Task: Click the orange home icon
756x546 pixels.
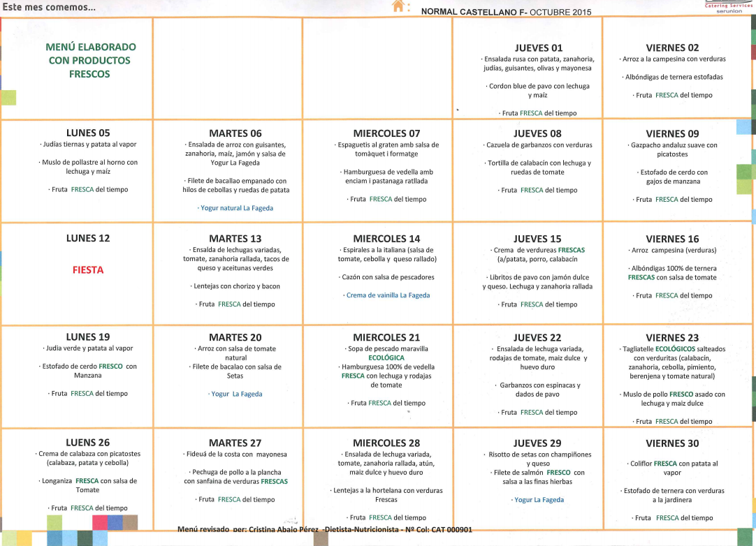Action: (x=399, y=6)
